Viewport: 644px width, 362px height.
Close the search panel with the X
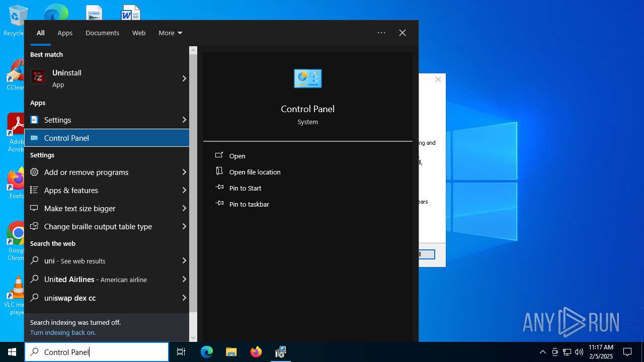(x=403, y=33)
